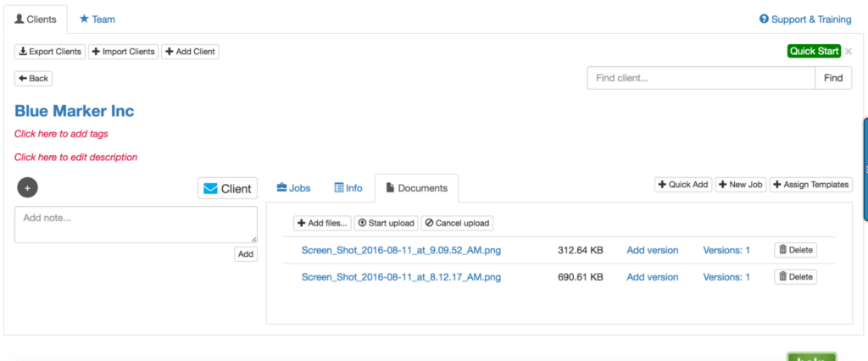Click the Client email envelope button
Screen dimensions: 868x361
tap(227, 188)
